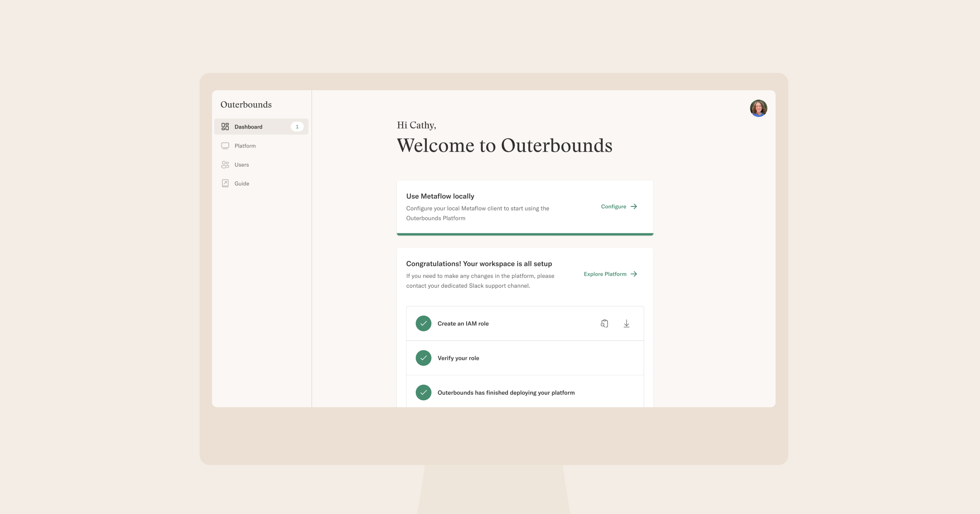Viewport: 980px width, 514px height.
Task: Click the finished deploying platform checkmark
Action: coord(423,392)
